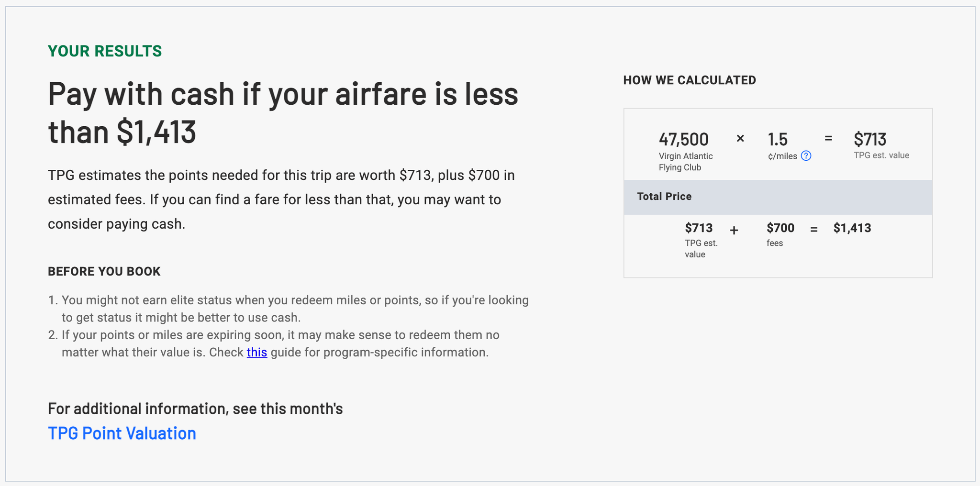Open the 'this' guide hyperlink

(x=256, y=352)
